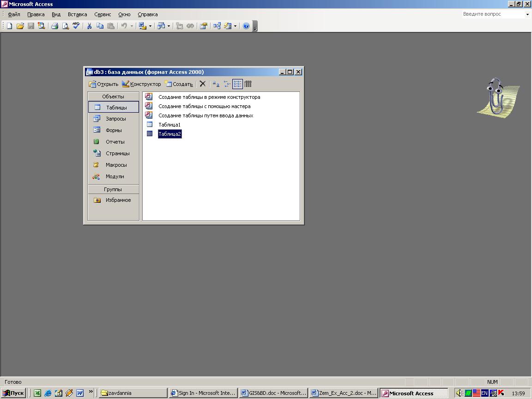Click the Copy toolbar icon
This screenshot has height=399, width=532.
point(100,26)
